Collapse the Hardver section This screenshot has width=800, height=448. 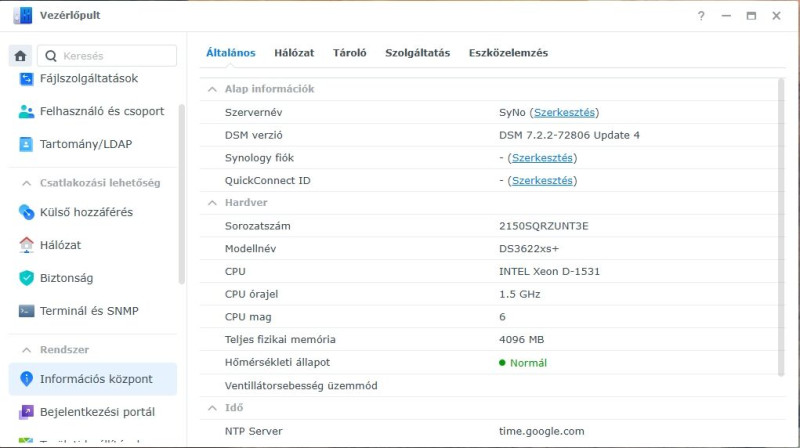tap(212, 203)
